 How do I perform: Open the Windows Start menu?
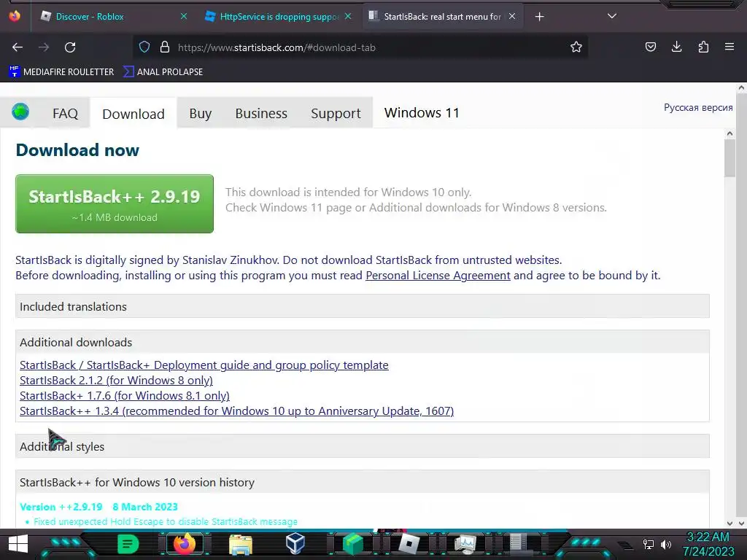[18, 544]
